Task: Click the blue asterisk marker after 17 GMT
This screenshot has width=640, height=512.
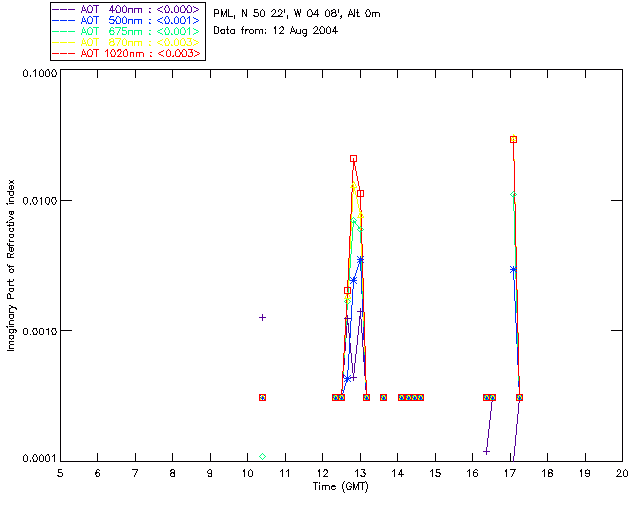Action: pos(513,269)
